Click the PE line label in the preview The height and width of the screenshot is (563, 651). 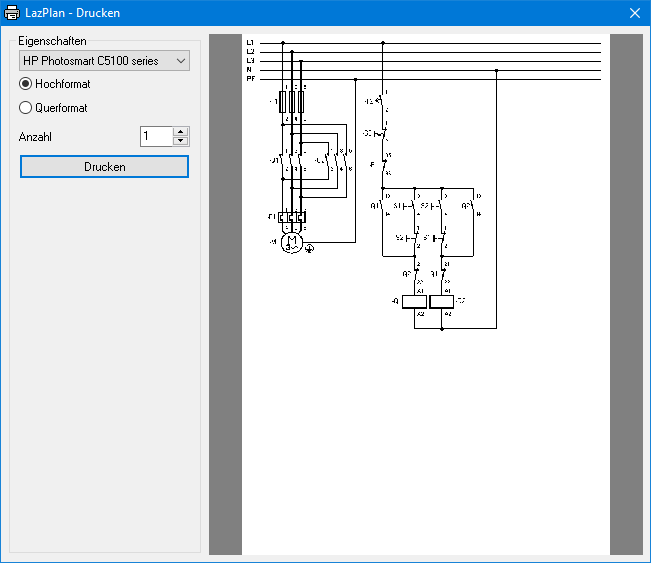click(x=250, y=78)
